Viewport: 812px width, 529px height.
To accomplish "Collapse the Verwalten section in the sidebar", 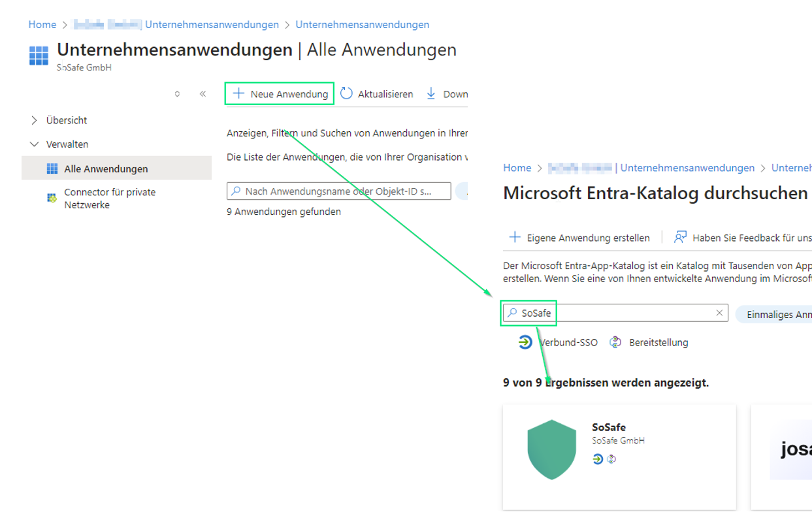I will pos(35,144).
